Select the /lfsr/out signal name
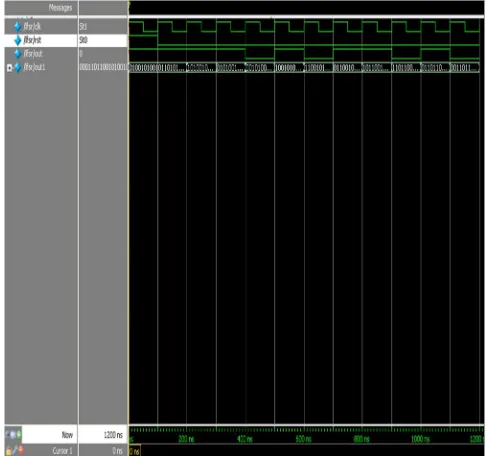Viewport: 486px width, 456px height. tap(33, 54)
